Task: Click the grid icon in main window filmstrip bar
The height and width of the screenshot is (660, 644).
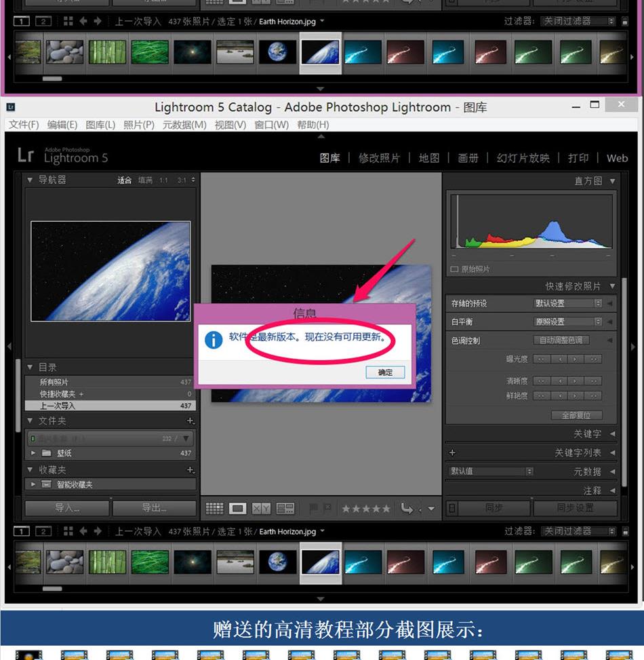Action: (x=68, y=531)
